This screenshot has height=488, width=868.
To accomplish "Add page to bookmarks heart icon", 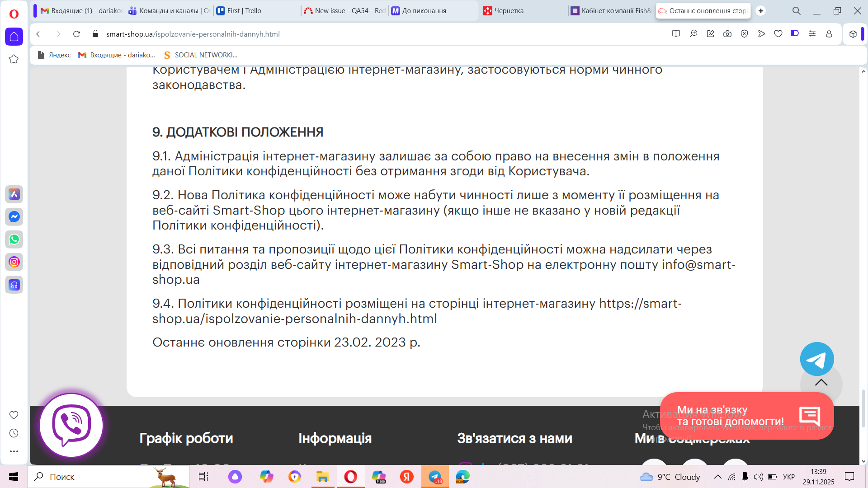I will coord(778,34).
